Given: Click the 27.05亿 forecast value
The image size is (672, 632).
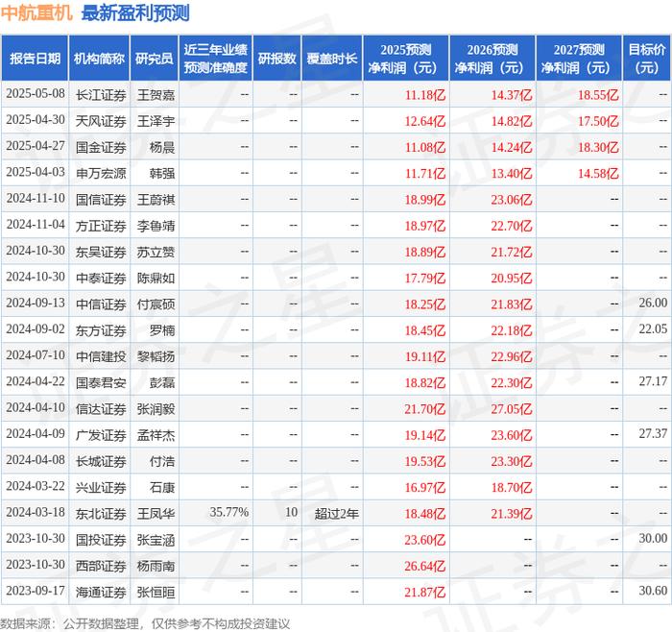Looking at the screenshot, I should click(x=512, y=408).
